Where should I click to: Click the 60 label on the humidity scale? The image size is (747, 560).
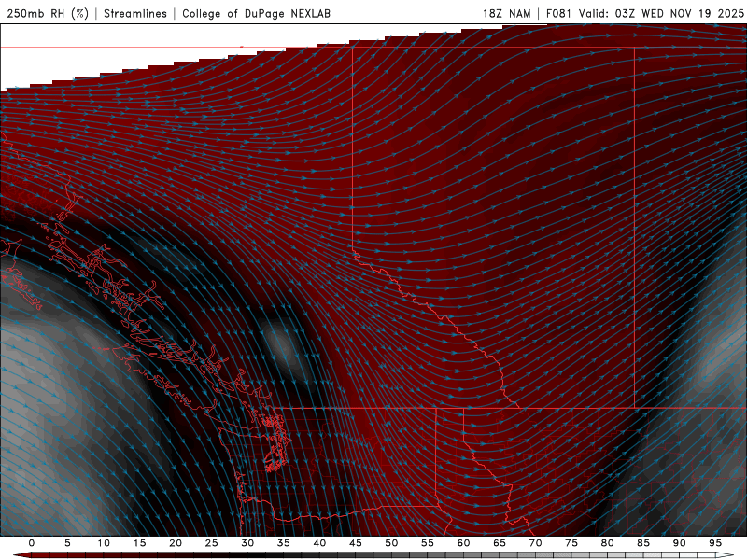coord(463,543)
